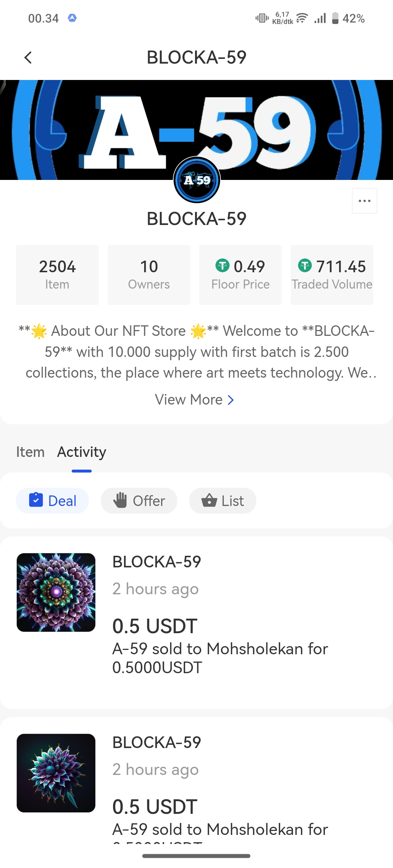Select the Deal activity filter
The height and width of the screenshot is (868, 393).
[52, 501]
